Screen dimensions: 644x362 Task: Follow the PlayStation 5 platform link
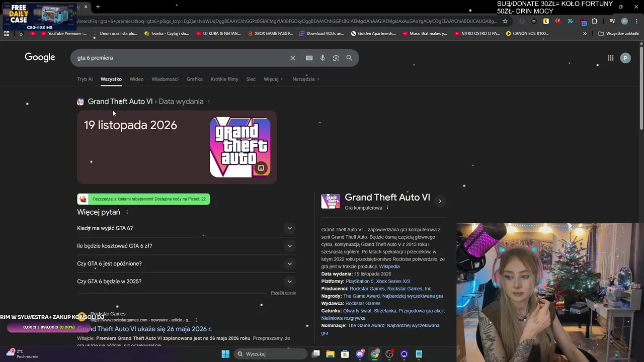359,281
